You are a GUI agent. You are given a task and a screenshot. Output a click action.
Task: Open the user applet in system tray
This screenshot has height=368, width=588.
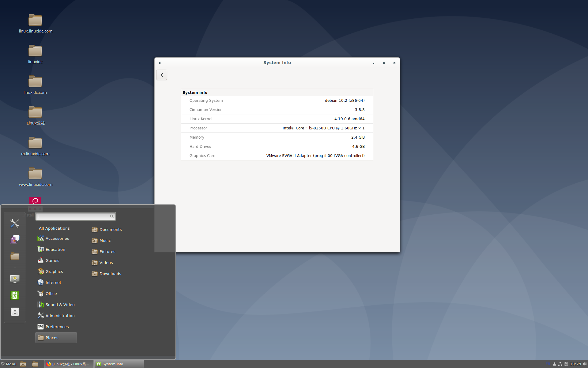(554, 364)
